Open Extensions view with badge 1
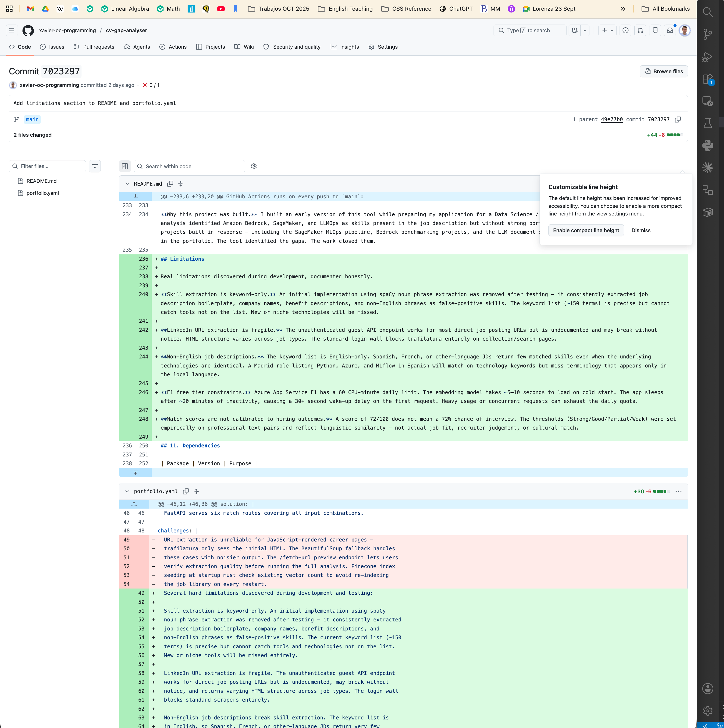The height and width of the screenshot is (728, 724). (x=708, y=79)
